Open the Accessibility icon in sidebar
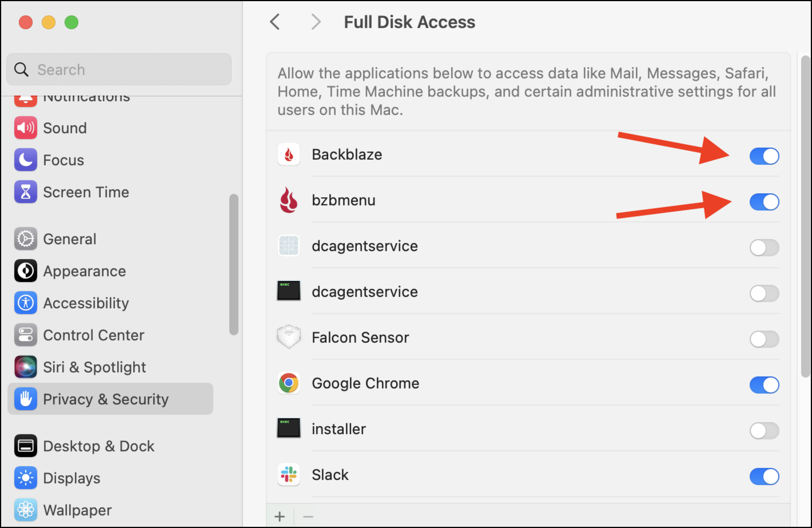The height and width of the screenshot is (528, 812). (x=25, y=303)
